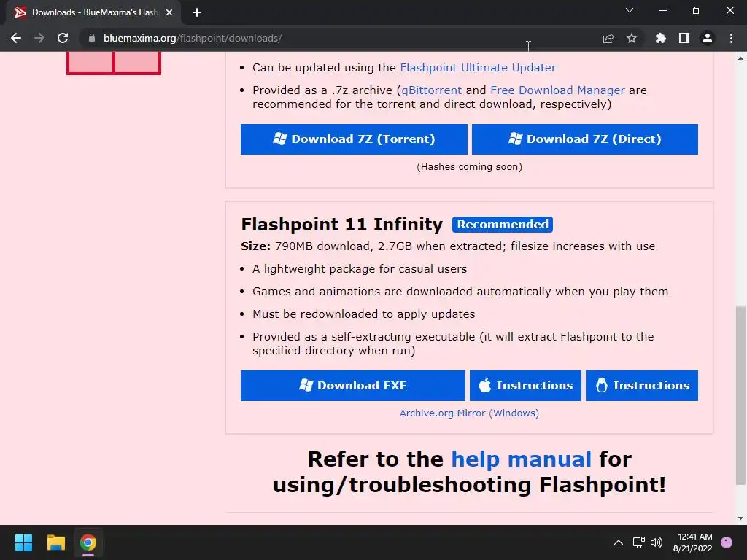Click the scrollbar up arrow
This screenshot has height=560, width=747.
pos(740,58)
